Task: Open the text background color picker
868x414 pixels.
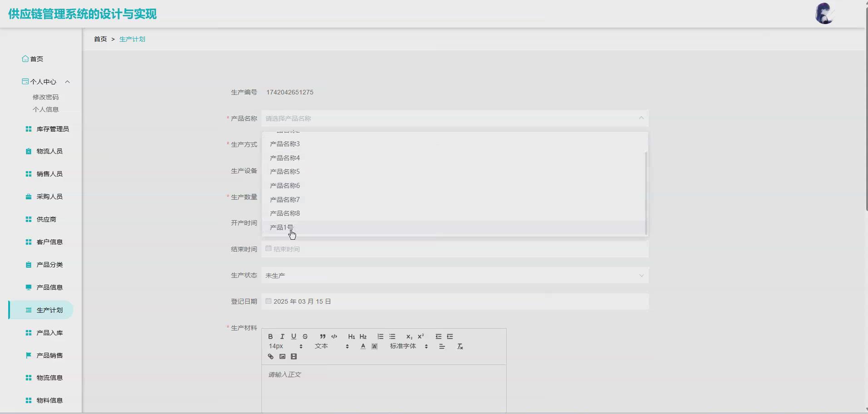Action: coord(375,346)
